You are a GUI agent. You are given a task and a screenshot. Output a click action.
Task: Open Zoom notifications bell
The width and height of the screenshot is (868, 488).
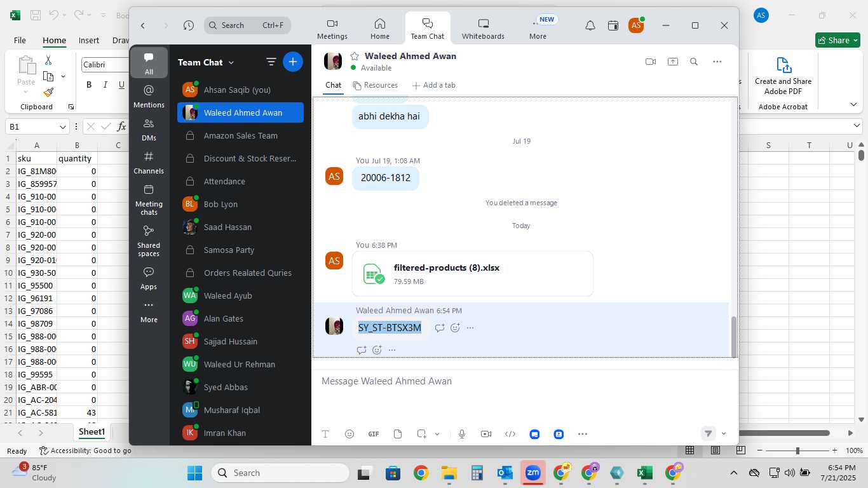pos(590,25)
